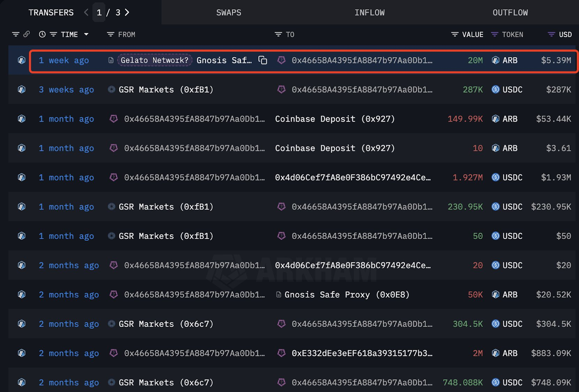Filter by the FROM column
The height and width of the screenshot is (392, 579).
[111, 34]
